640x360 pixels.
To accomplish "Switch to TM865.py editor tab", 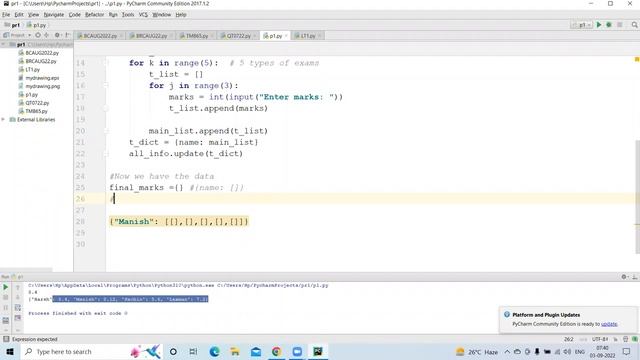I will click(x=197, y=36).
